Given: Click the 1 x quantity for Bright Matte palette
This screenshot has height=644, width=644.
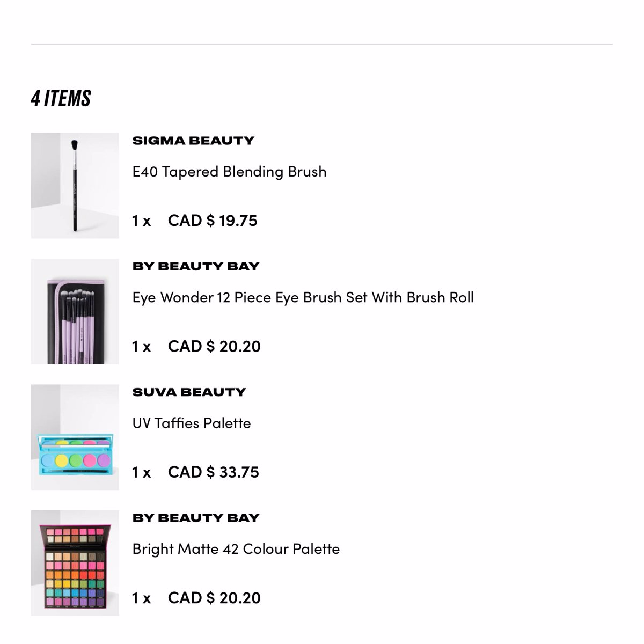Looking at the screenshot, I should pyautogui.click(x=142, y=598).
